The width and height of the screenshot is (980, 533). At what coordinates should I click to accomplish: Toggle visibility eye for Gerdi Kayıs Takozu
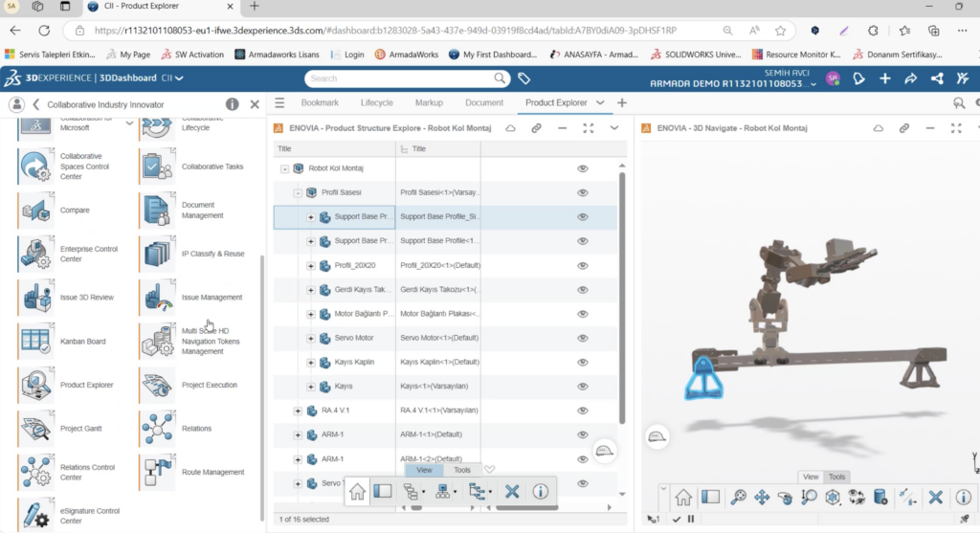click(x=583, y=290)
